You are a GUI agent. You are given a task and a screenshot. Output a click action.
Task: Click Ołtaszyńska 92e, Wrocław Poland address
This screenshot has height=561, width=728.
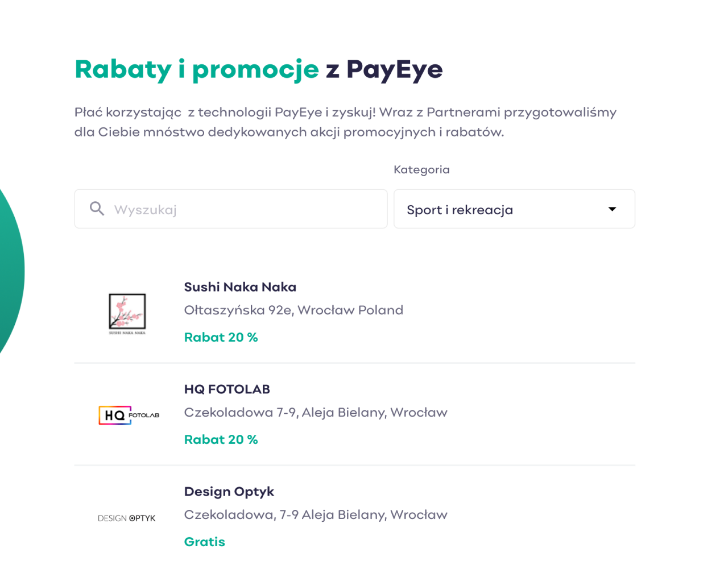[x=293, y=310]
